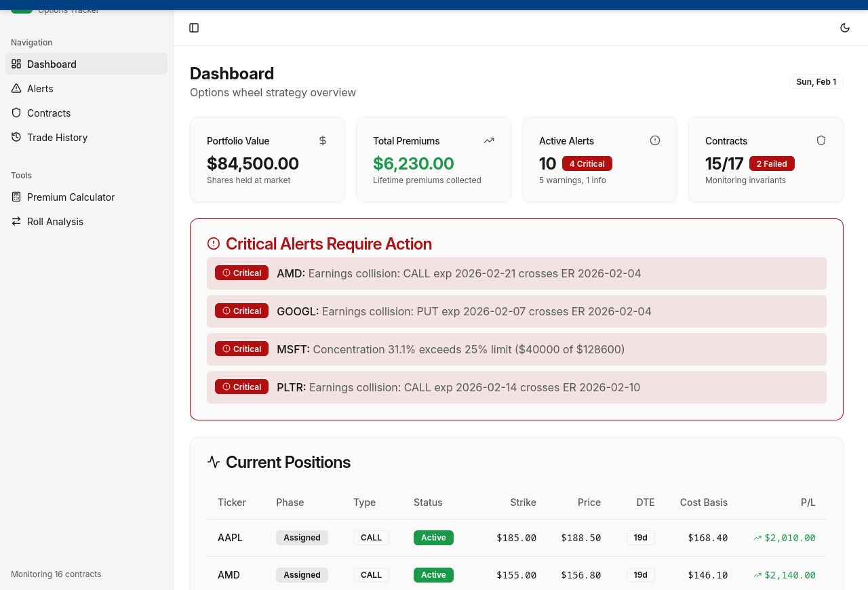
Task: Click the 4 Critical badge
Action: coord(587,163)
